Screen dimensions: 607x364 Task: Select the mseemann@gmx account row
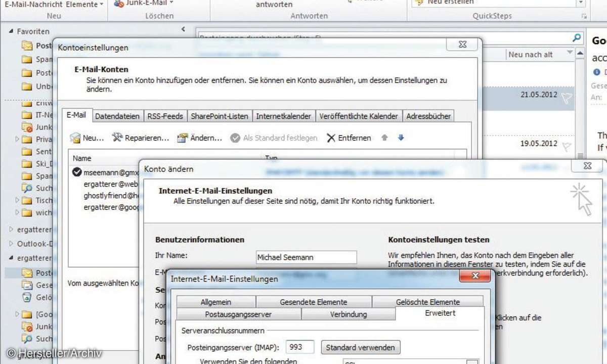pos(106,172)
